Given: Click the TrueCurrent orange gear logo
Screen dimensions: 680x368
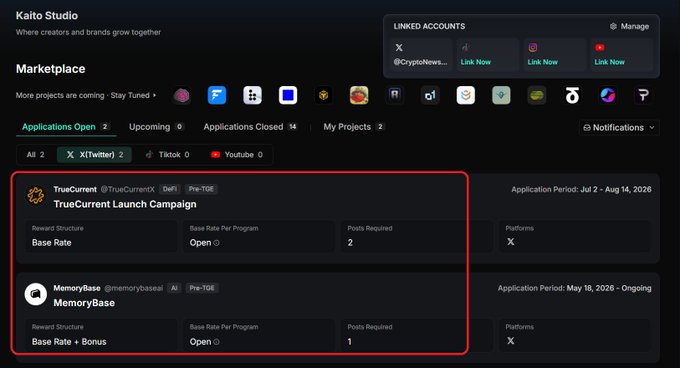Looking at the screenshot, I should pyautogui.click(x=36, y=195).
